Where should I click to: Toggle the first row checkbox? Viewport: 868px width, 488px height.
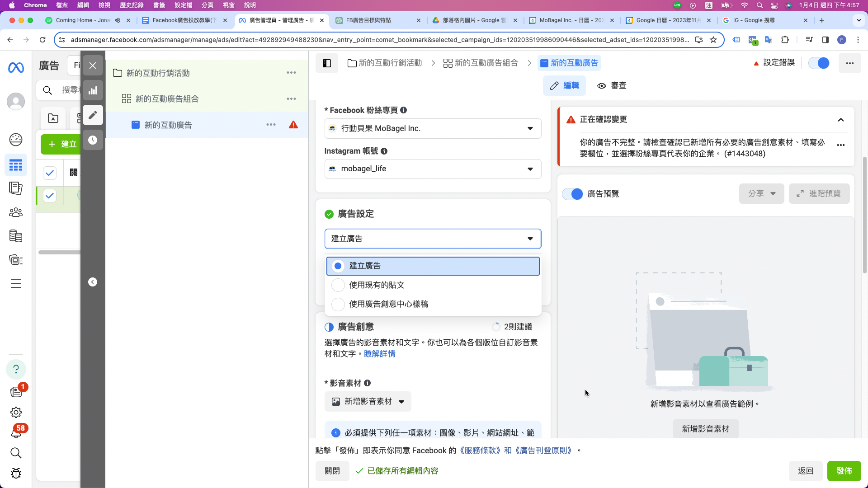tap(50, 196)
